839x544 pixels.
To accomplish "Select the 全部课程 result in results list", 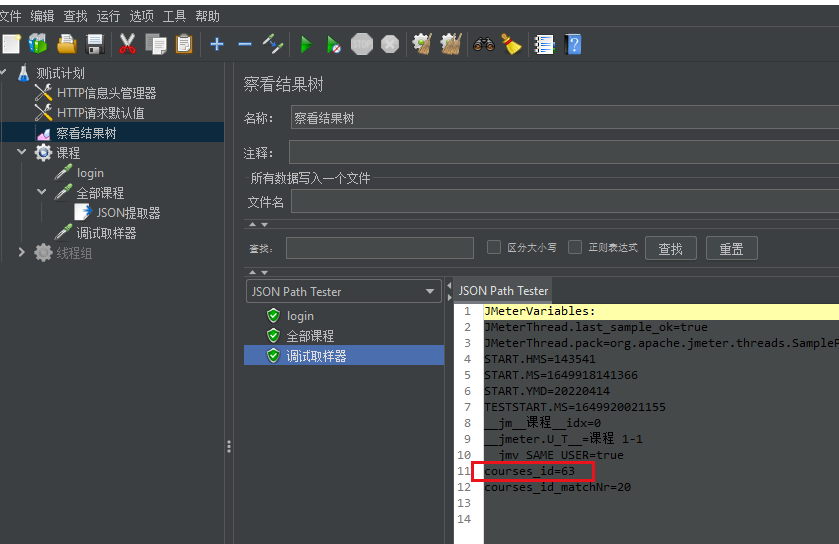I will 310,336.
